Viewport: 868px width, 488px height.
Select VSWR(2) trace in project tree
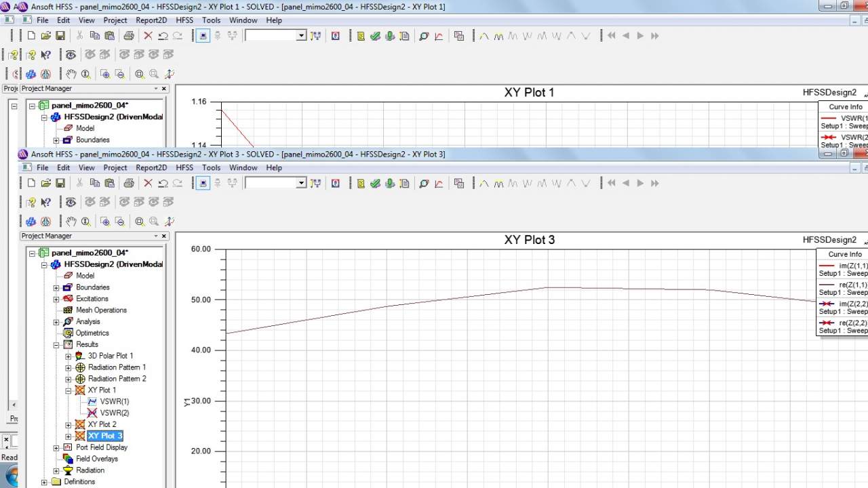pyautogui.click(x=115, y=413)
